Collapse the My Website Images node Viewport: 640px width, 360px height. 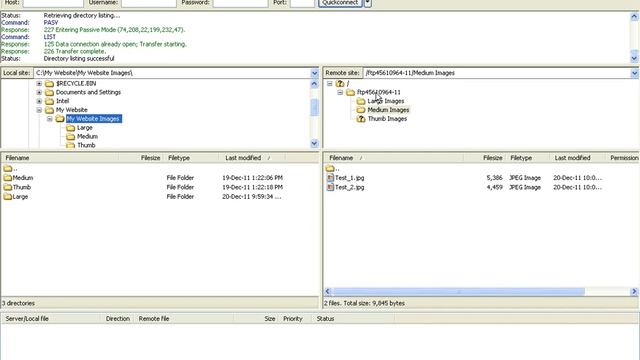(x=49, y=119)
